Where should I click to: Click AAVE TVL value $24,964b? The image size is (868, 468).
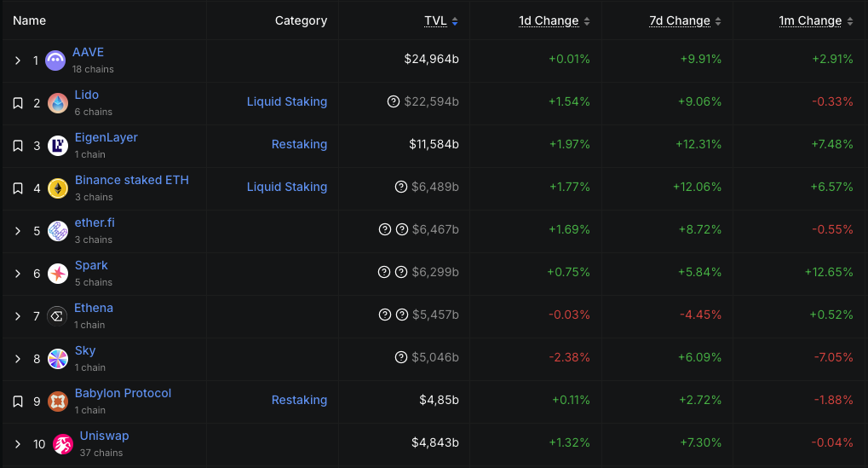point(431,59)
